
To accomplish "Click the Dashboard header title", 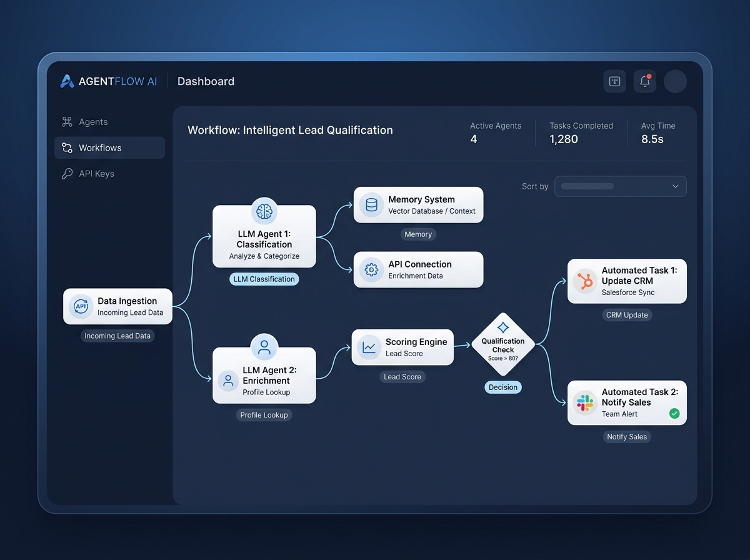I will 206,81.
